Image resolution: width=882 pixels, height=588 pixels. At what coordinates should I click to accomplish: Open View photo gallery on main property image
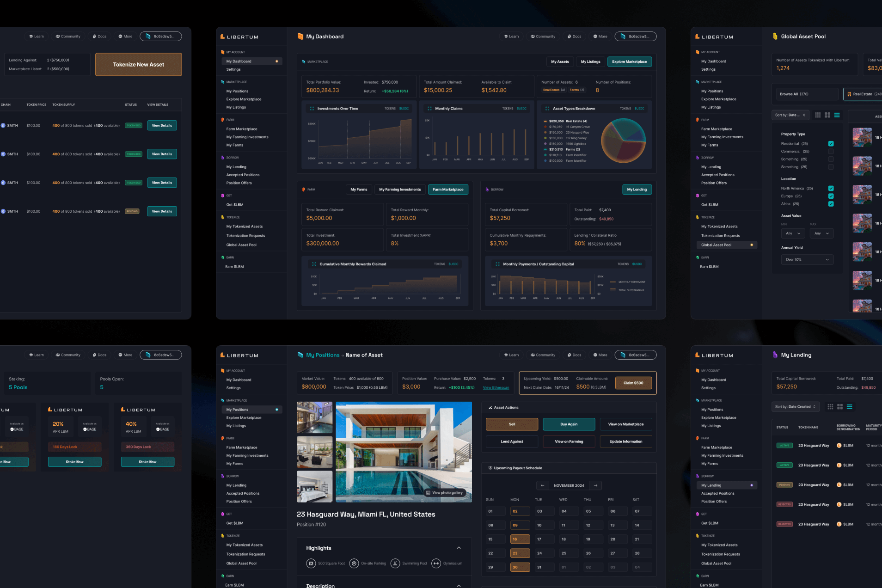[x=444, y=493]
